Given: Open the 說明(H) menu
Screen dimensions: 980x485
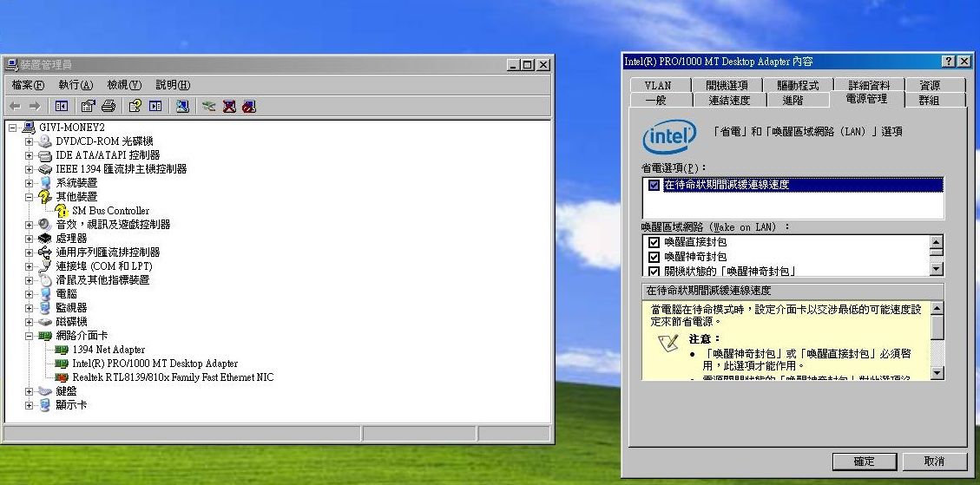Looking at the screenshot, I should click(x=173, y=85).
